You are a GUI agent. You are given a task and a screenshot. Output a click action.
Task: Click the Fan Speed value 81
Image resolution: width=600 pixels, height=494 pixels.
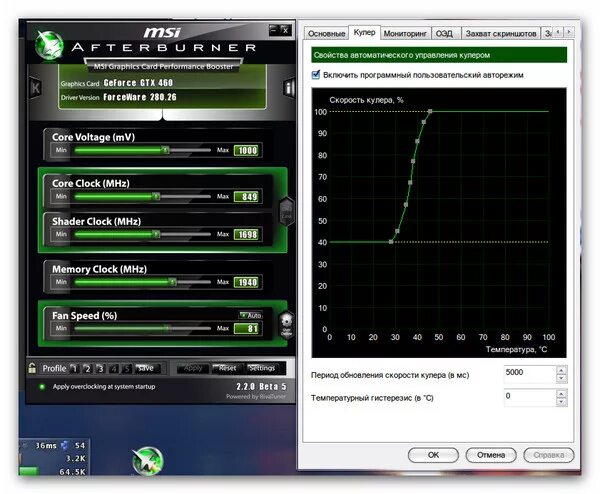tap(248, 328)
